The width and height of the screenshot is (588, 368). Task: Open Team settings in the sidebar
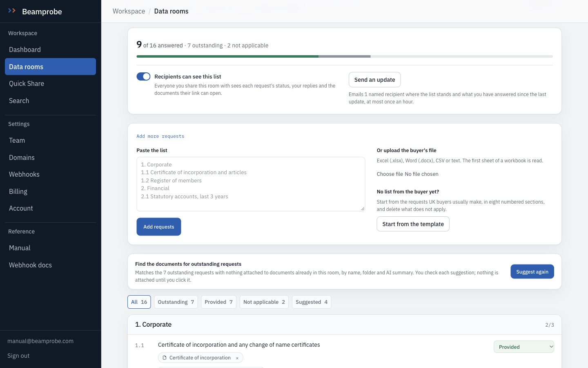point(50,140)
